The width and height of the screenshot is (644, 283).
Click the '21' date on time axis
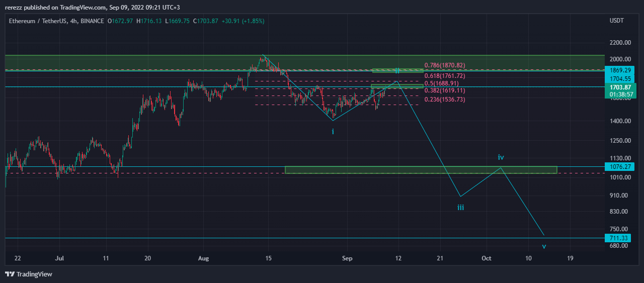coord(440,258)
